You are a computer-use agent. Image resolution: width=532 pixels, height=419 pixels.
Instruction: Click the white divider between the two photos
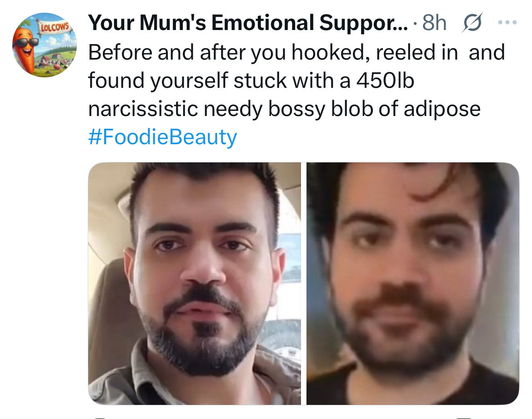coord(304,283)
